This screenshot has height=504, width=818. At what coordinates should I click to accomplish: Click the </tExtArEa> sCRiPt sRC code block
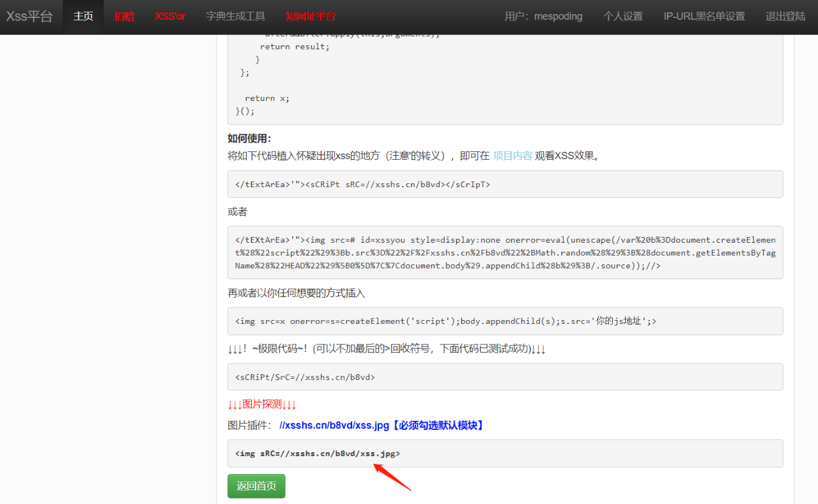tap(505, 184)
